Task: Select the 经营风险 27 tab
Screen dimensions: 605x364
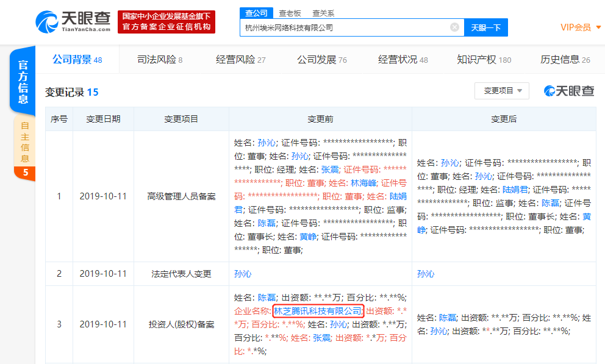Action: (x=241, y=59)
